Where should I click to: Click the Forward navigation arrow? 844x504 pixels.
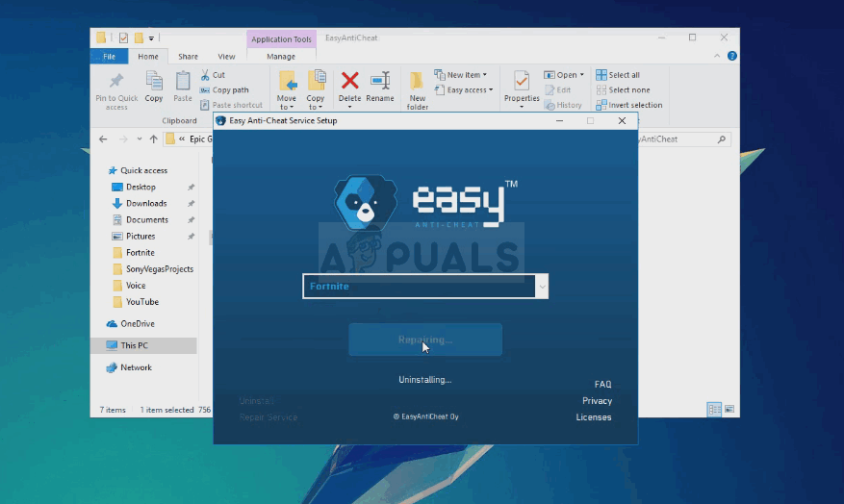click(123, 139)
